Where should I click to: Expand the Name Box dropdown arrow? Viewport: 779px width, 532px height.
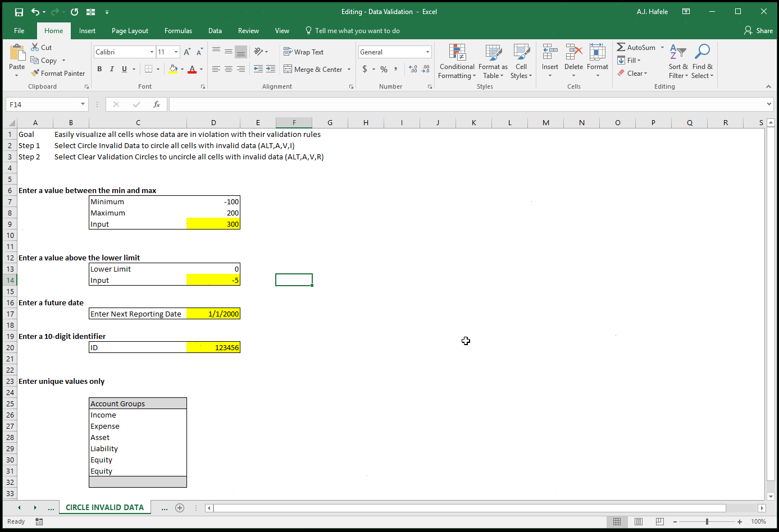tap(83, 104)
